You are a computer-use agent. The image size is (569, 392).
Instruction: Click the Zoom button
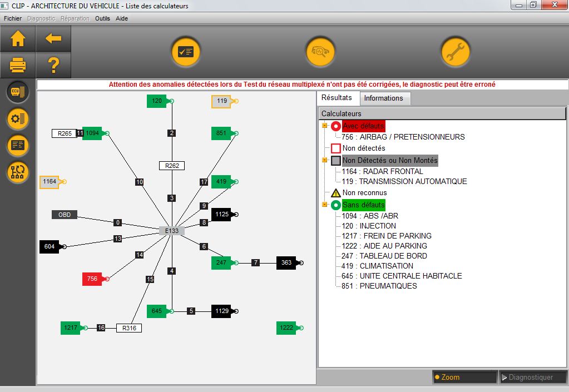pyautogui.click(x=464, y=377)
